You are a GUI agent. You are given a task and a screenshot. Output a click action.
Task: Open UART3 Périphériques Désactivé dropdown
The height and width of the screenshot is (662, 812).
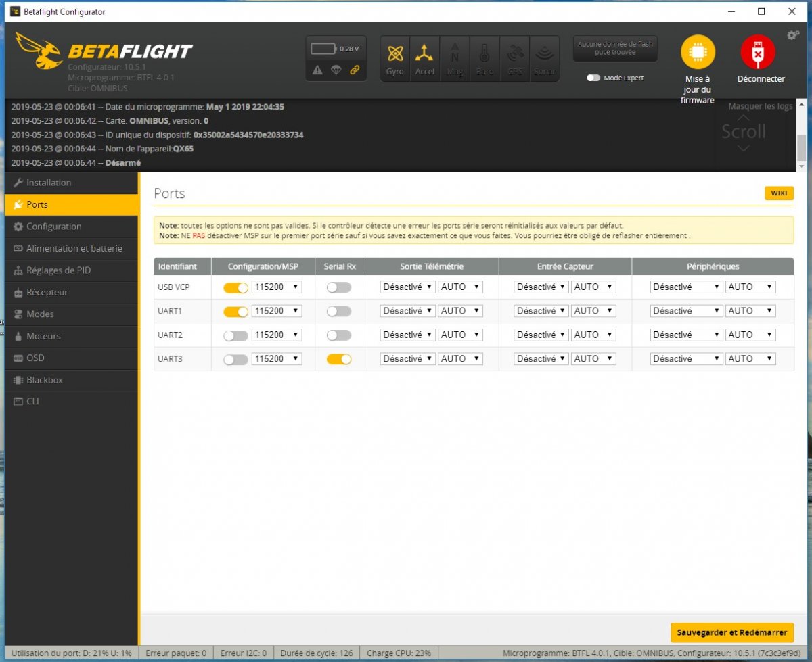686,359
